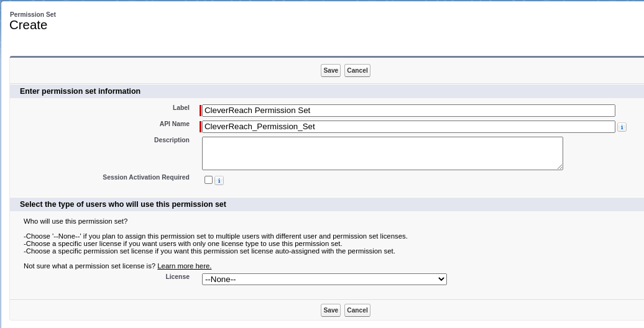Click the 'Label' field caption text
The height and width of the screenshot is (328, 644).
pyautogui.click(x=181, y=107)
